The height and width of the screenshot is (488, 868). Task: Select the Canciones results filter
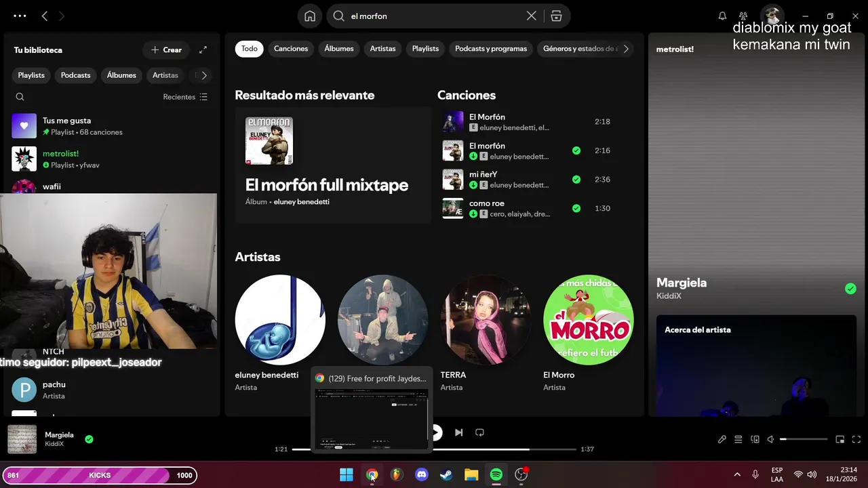coord(291,49)
